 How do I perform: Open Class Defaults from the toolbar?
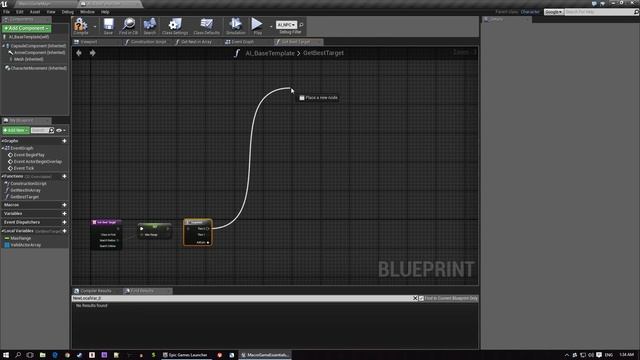pos(207,26)
